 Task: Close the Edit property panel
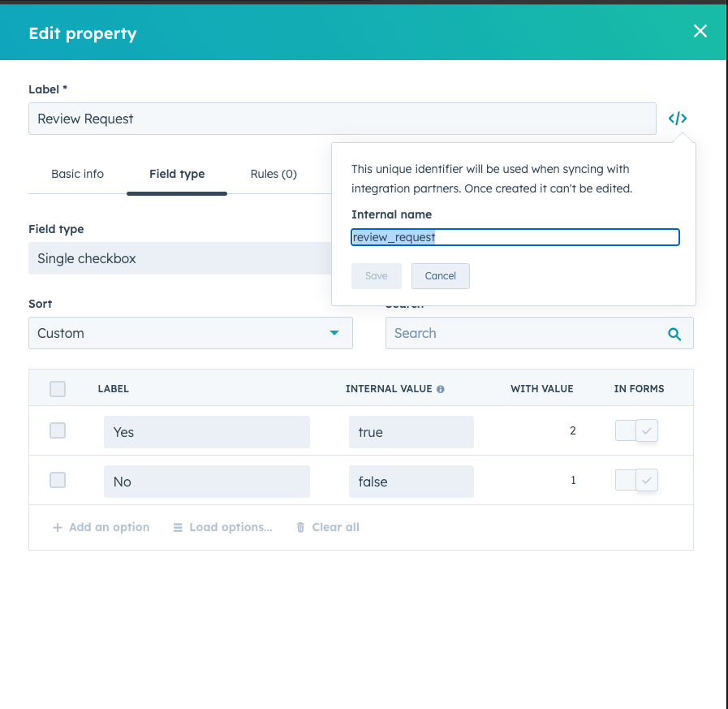pyautogui.click(x=700, y=32)
